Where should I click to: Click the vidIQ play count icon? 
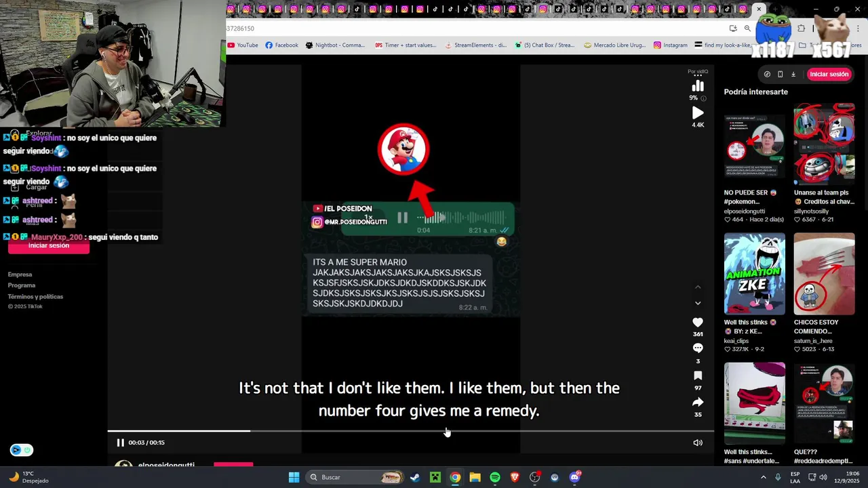tap(698, 113)
